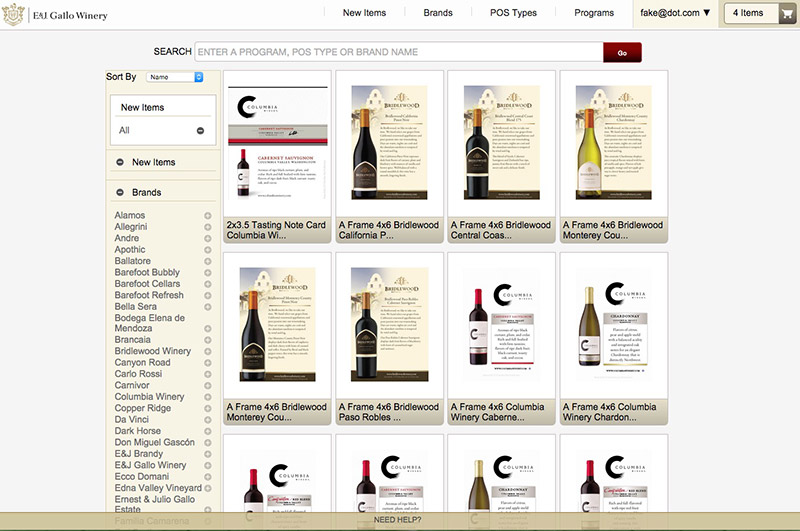The image size is (800, 531).
Task: Select the Ernest & Julio Gallo Estate link
Action: (x=155, y=504)
